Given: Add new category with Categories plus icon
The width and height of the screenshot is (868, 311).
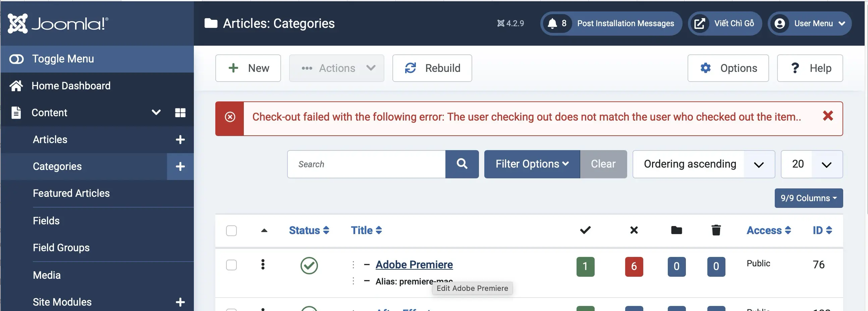Looking at the screenshot, I should pos(180,166).
